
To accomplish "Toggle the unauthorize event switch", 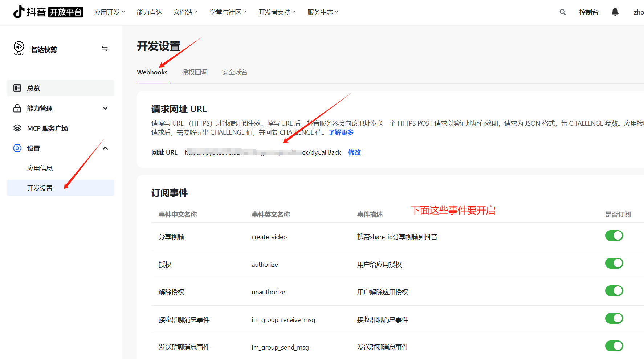I will tap(614, 291).
